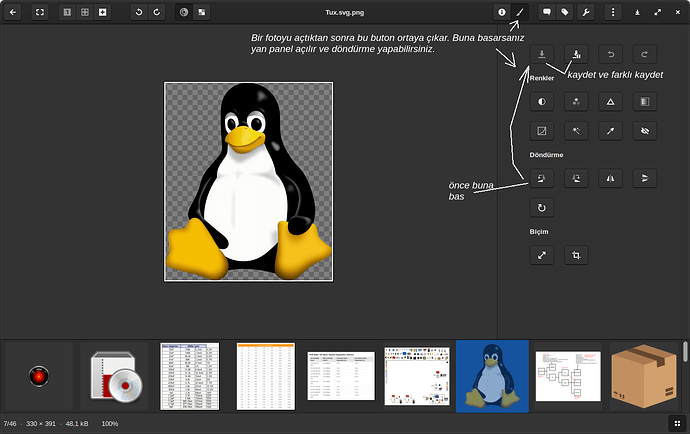
Task: Open the tags icon in header bar
Action: [566, 12]
